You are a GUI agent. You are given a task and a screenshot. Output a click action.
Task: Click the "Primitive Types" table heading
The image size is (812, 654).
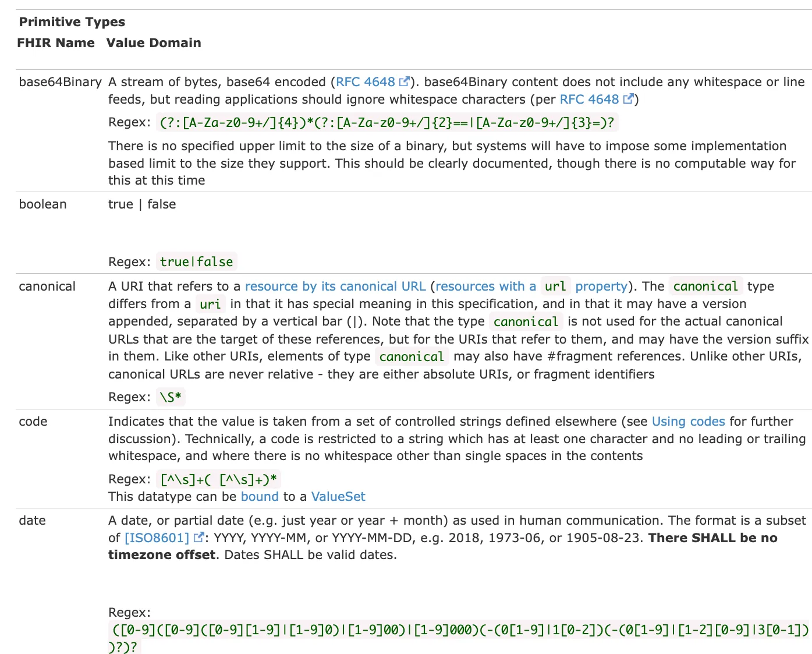pyautogui.click(x=72, y=22)
